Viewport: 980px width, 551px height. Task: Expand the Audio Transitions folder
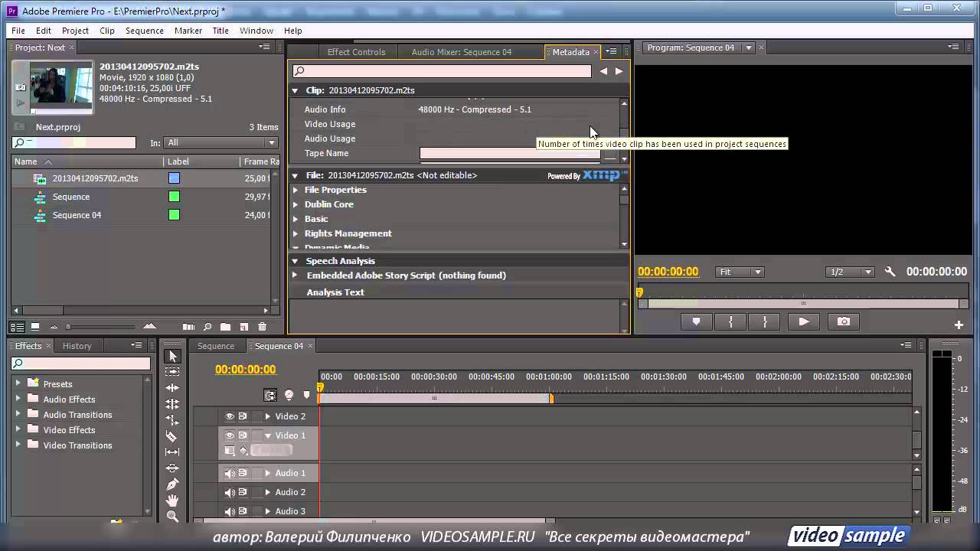pyautogui.click(x=18, y=414)
